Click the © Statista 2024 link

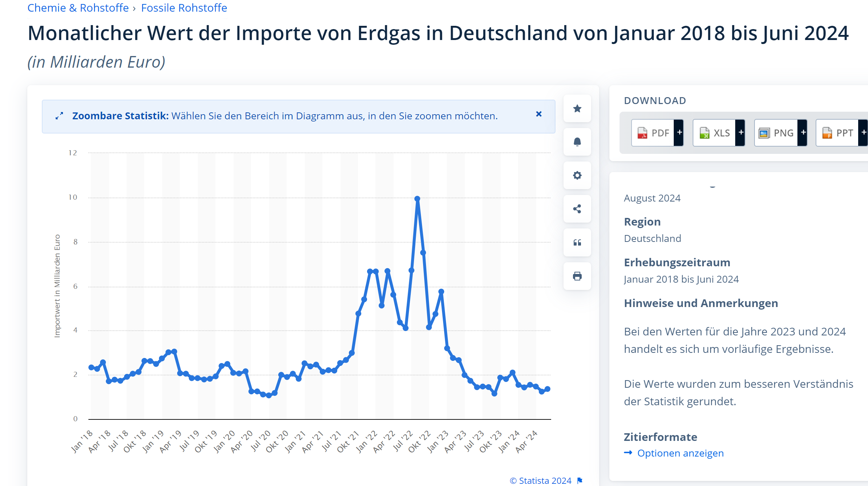pyautogui.click(x=541, y=481)
